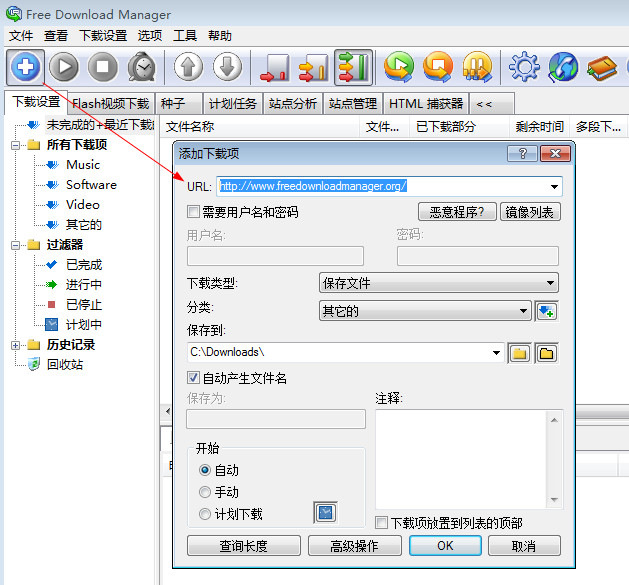Viewport: 629px width, 585px height.
Task: Click the Free Download Manager title bar logo
Action: [x=14, y=14]
